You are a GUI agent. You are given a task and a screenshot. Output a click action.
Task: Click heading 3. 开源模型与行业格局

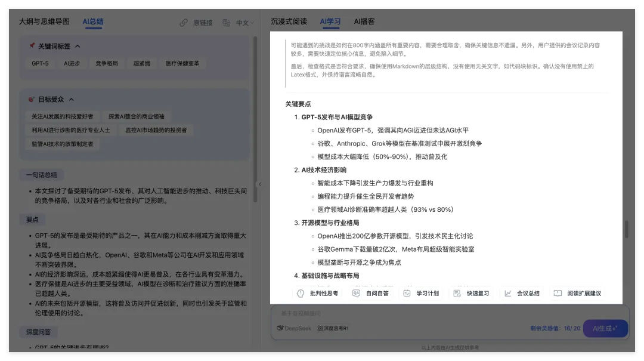[330, 223]
